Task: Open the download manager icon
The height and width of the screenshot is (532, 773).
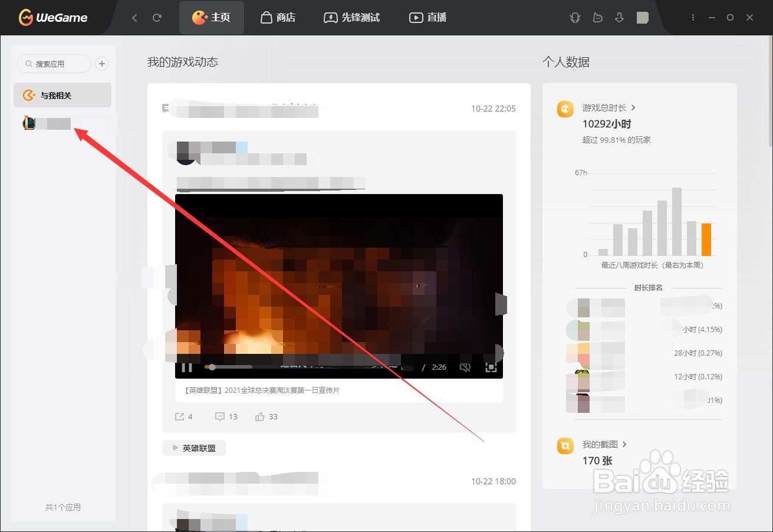Action: tap(619, 17)
